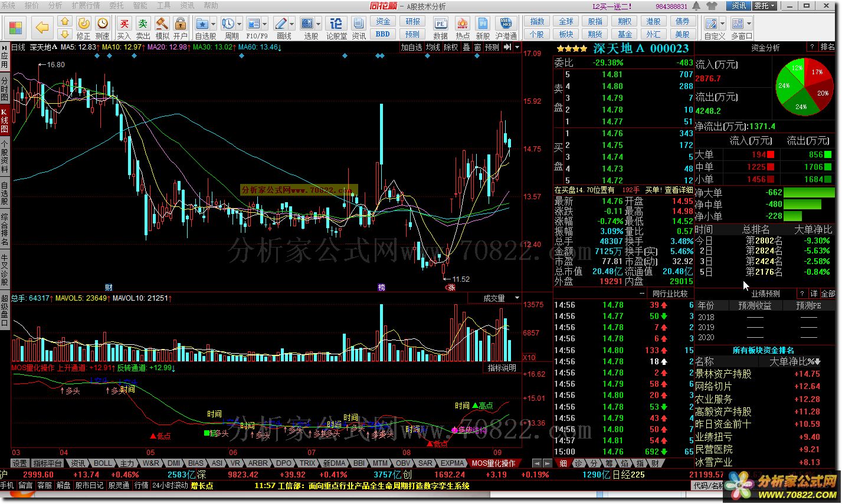Viewport: 842px width, 504px height.
Task: Click the 排名 ranking button
Action: pyautogui.click(x=828, y=47)
